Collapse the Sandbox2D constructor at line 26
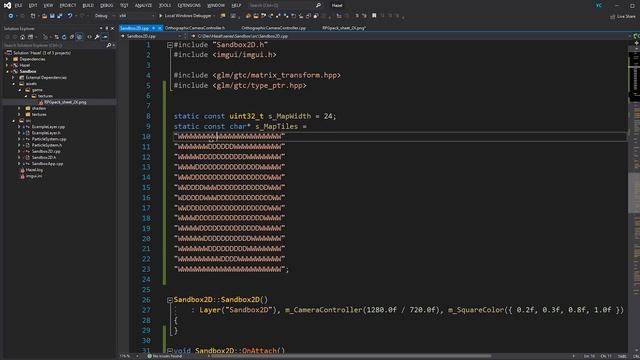Viewport: 640px width, 360px height. tap(169, 300)
